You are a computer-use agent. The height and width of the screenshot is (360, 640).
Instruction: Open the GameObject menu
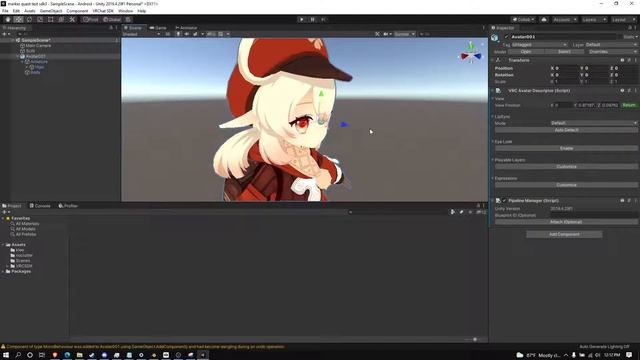tap(51, 11)
